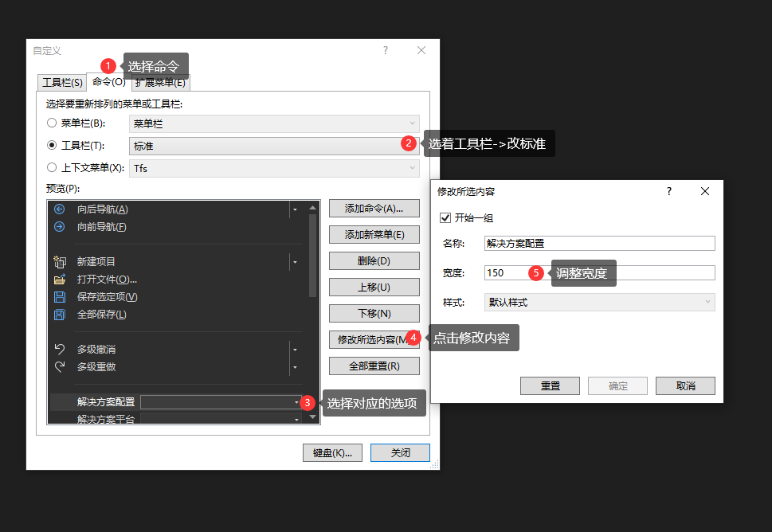Click the 上移(U) button
The image size is (772, 532).
click(x=374, y=287)
